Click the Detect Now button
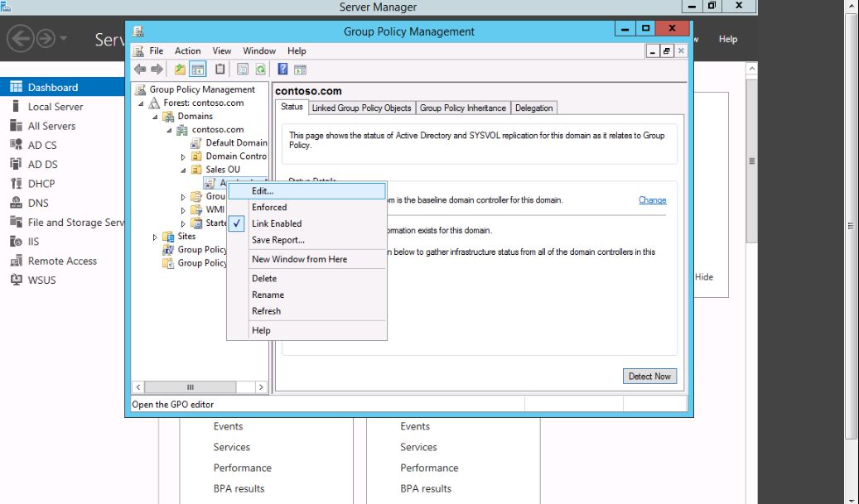The height and width of the screenshot is (504, 859). click(x=649, y=377)
